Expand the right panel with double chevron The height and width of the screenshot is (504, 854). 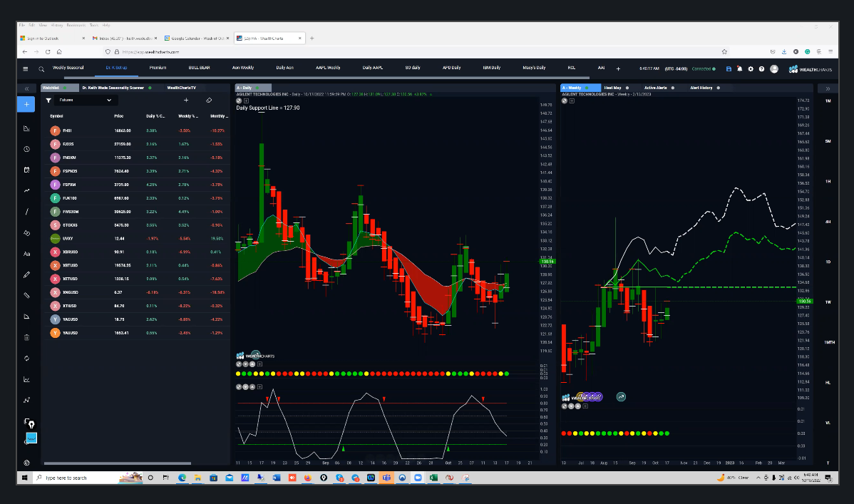pyautogui.click(x=828, y=88)
